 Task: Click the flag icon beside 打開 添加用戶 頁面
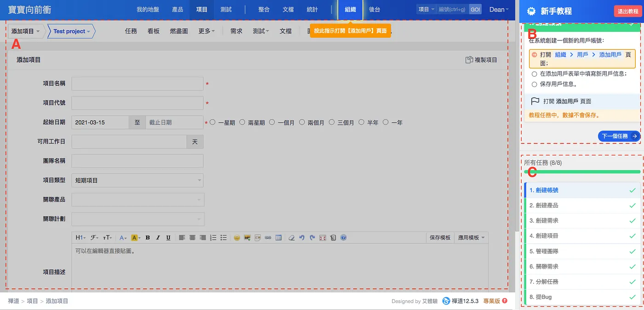tap(535, 101)
